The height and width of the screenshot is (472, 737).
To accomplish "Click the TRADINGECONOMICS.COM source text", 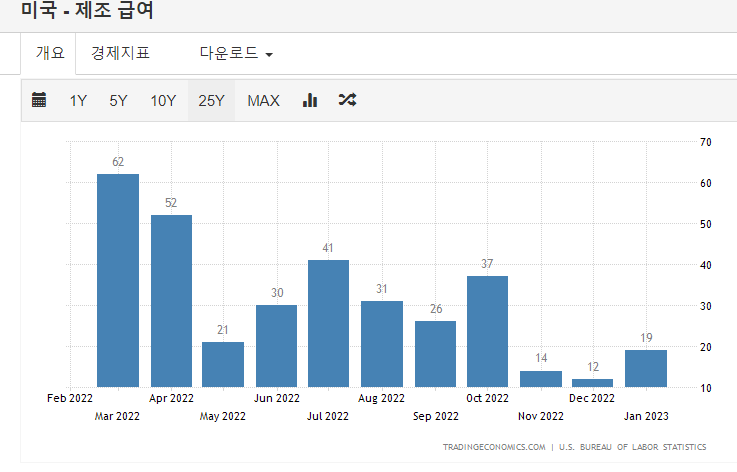I will [x=494, y=447].
